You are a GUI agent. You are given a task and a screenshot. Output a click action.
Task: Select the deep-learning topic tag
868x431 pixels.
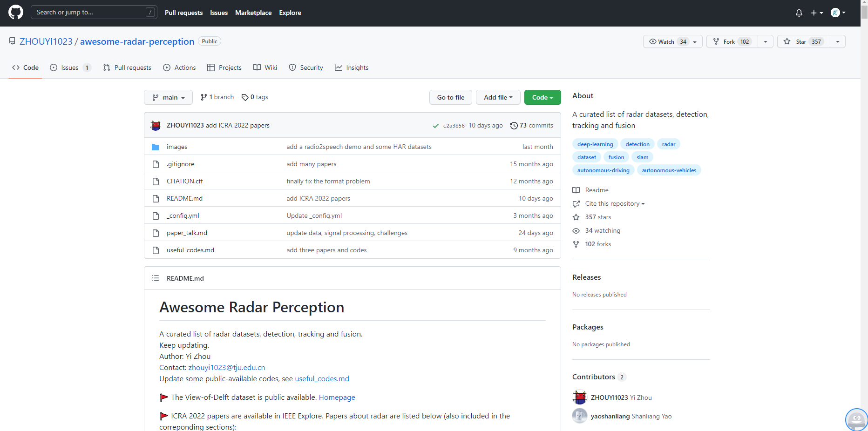[x=595, y=144]
